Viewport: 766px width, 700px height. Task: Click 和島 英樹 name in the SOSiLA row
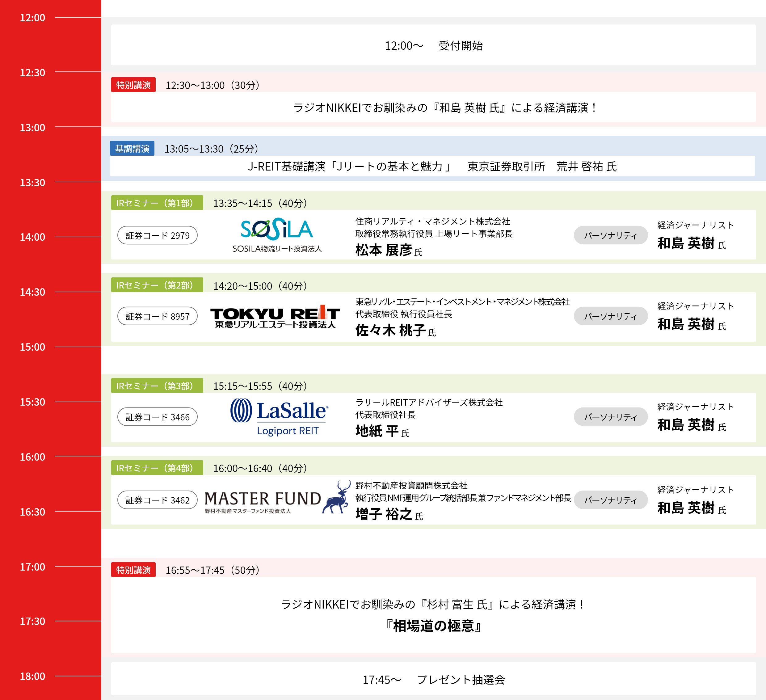pyautogui.click(x=686, y=243)
